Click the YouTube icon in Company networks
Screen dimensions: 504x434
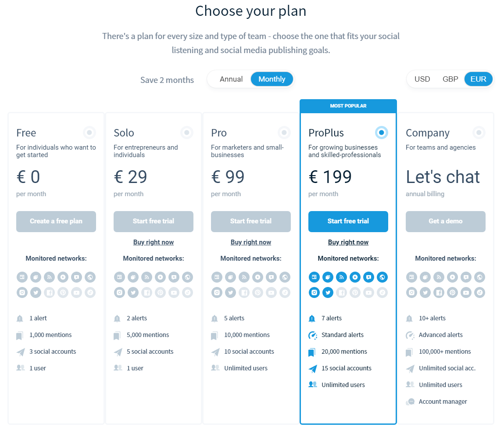tap(466, 293)
